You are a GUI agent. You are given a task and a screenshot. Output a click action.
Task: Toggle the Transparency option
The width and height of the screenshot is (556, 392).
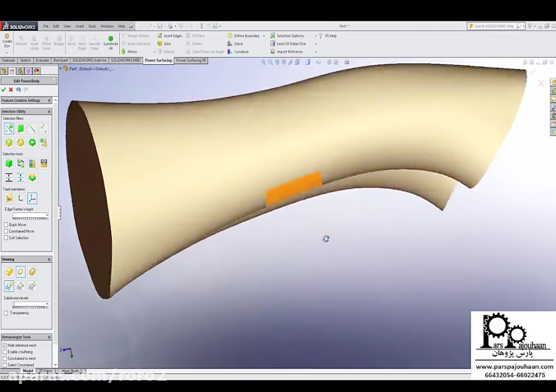pos(6,313)
